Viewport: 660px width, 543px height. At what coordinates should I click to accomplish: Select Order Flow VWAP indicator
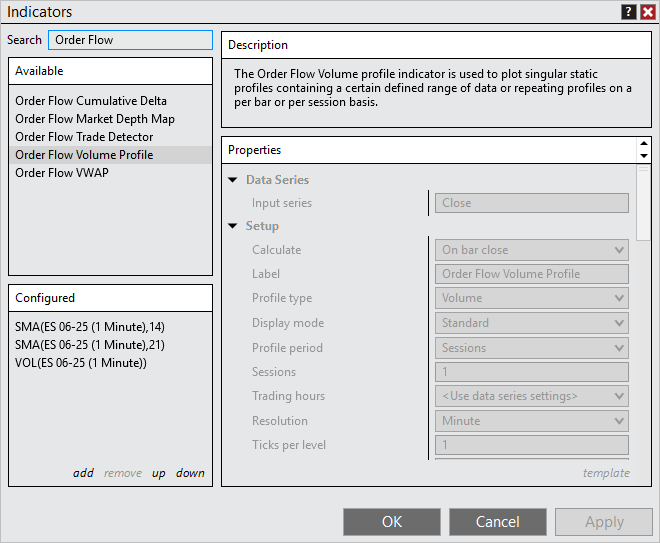click(x=62, y=173)
